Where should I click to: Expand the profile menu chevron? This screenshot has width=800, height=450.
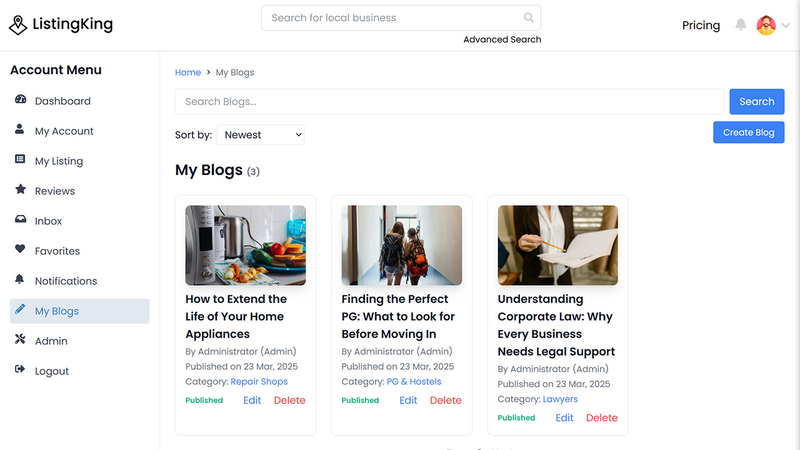pos(786,25)
